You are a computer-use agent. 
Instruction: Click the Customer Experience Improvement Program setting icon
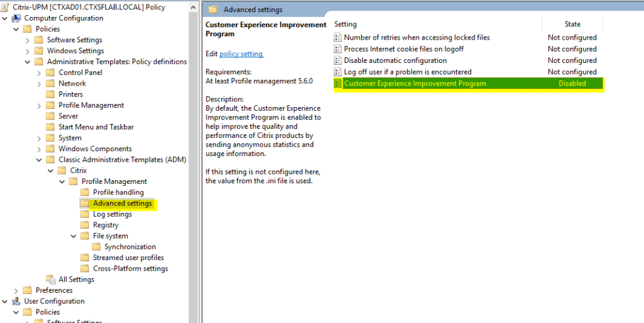tap(338, 84)
